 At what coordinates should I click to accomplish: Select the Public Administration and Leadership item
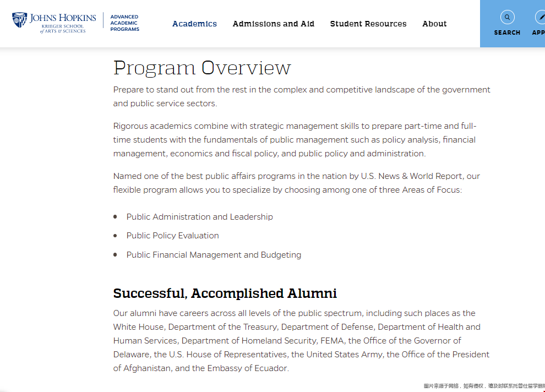click(199, 217)
